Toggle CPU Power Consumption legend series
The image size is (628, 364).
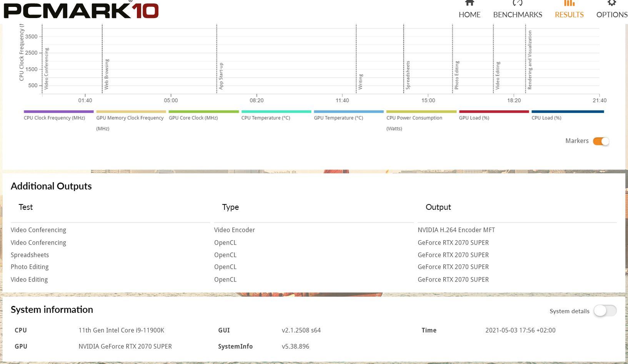[421, 121]
